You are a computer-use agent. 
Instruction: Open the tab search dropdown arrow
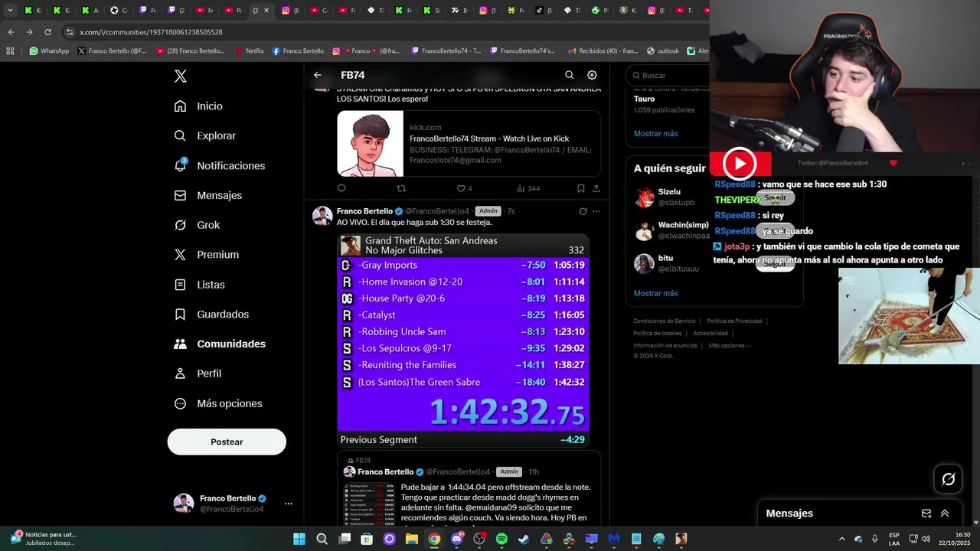(10, 10)
